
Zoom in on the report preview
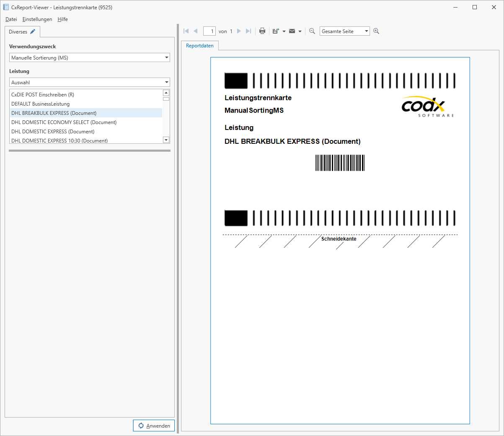click(376, 31)
